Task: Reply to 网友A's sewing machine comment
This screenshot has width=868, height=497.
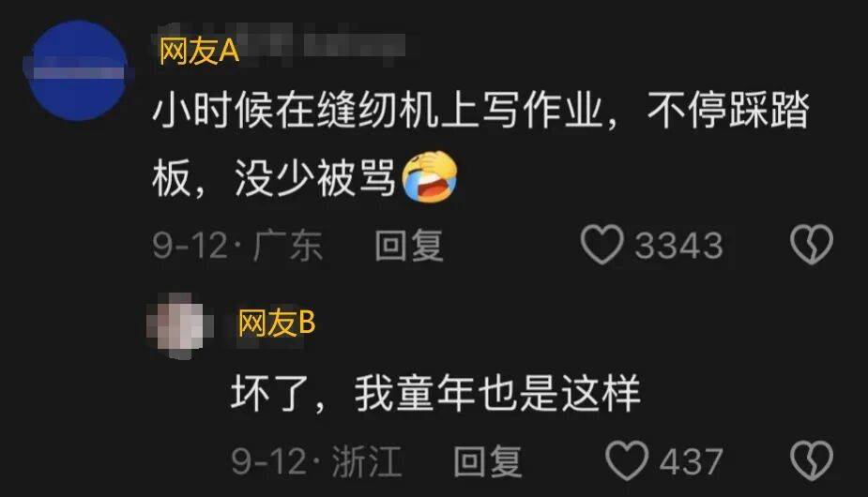Action: 408,245
